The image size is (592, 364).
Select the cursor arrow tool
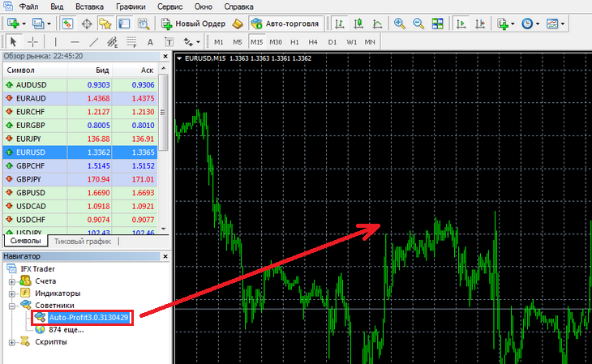tap(14, 41)
